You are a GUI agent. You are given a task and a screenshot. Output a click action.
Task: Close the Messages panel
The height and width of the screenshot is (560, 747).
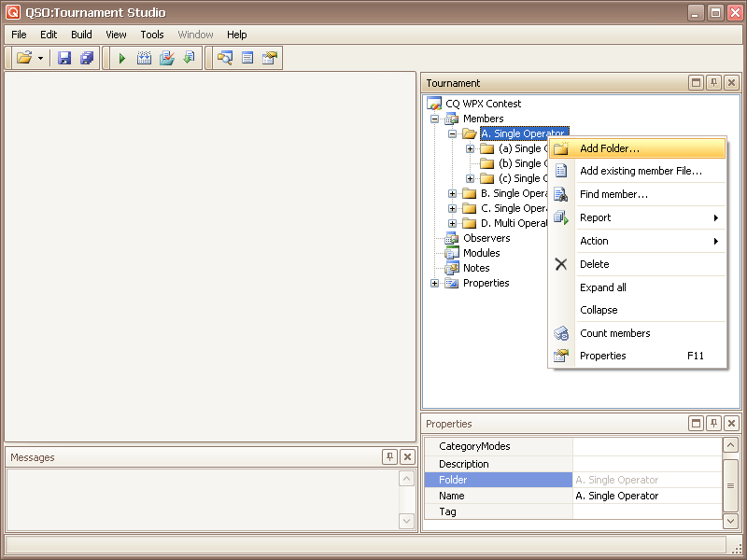(x=407, y=457)
